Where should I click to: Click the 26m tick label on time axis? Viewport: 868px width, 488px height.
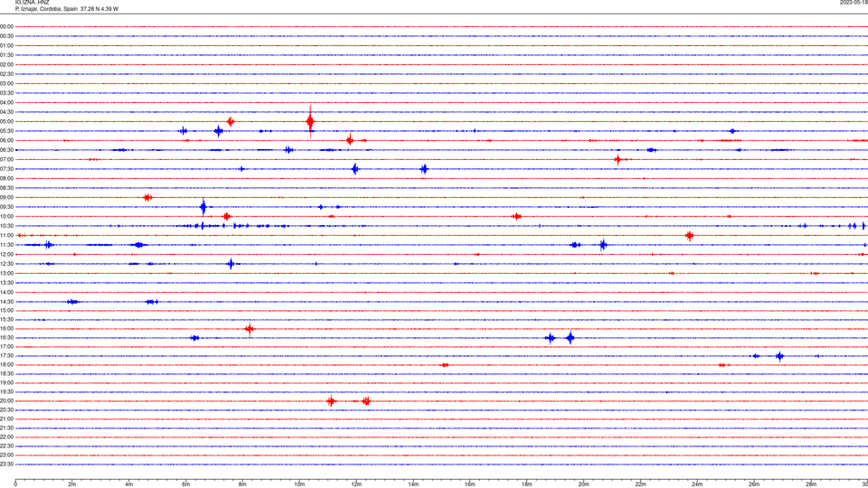[754, 484]
